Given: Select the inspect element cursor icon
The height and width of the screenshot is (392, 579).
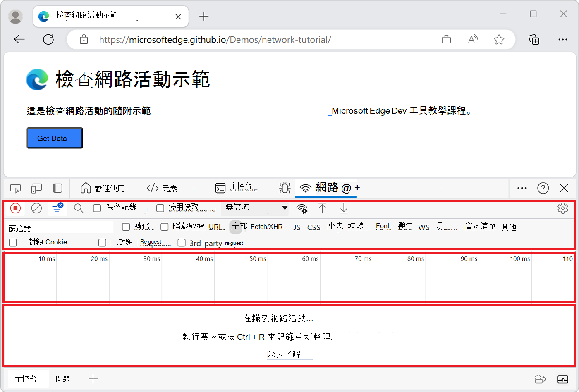Looking at the screenshot, I should tap(15, 188).
